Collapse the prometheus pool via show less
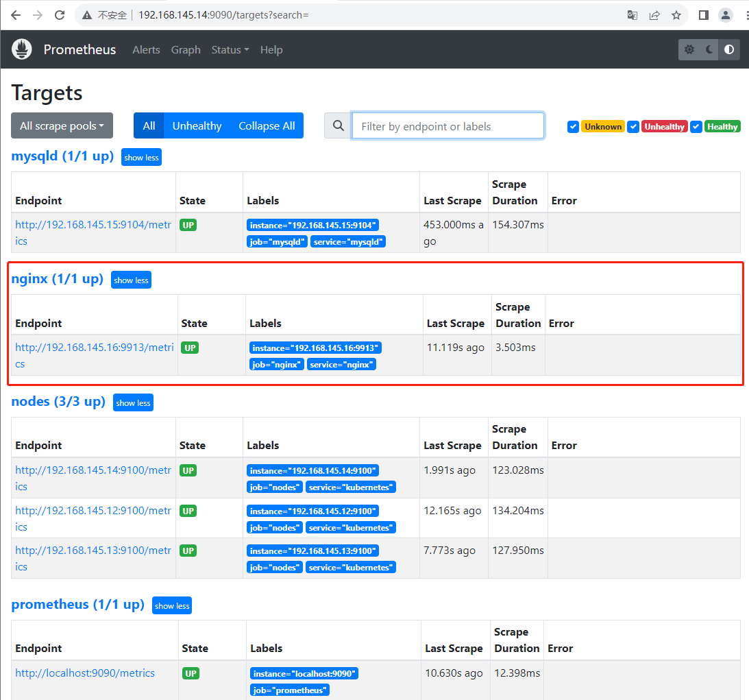 click(x=172, y=606)
